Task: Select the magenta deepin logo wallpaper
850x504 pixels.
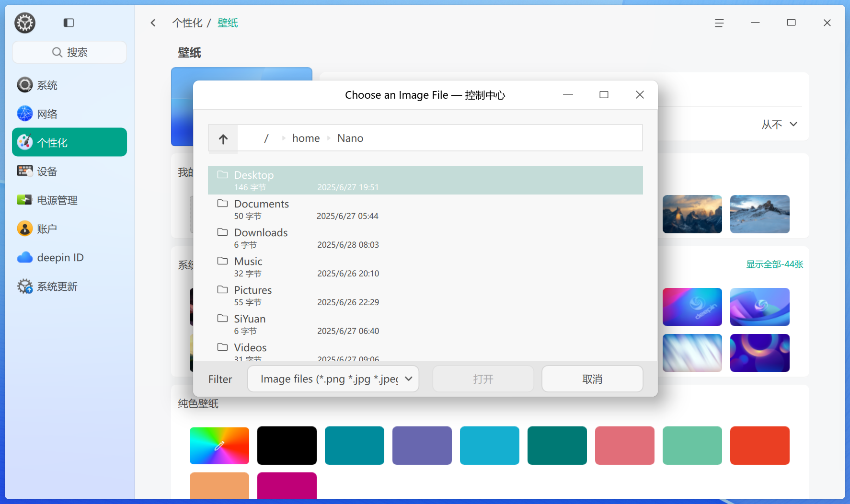Action: (x=692, y=307)
